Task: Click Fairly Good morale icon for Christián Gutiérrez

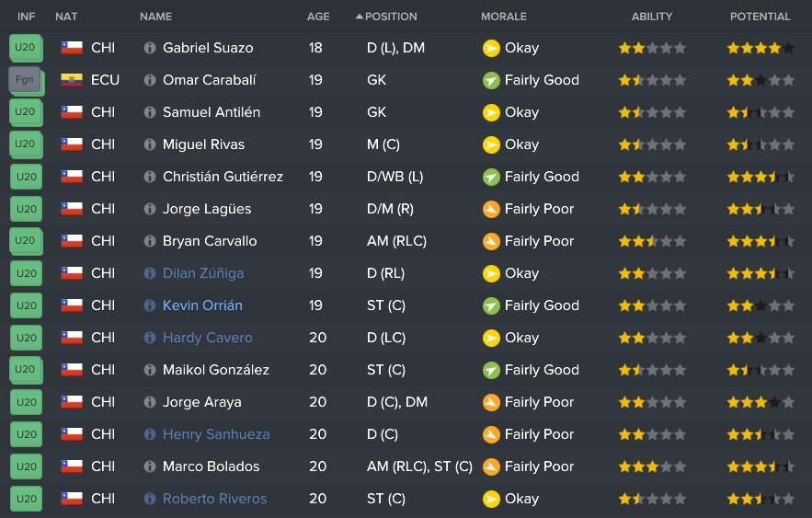Action: click(491, 178)
